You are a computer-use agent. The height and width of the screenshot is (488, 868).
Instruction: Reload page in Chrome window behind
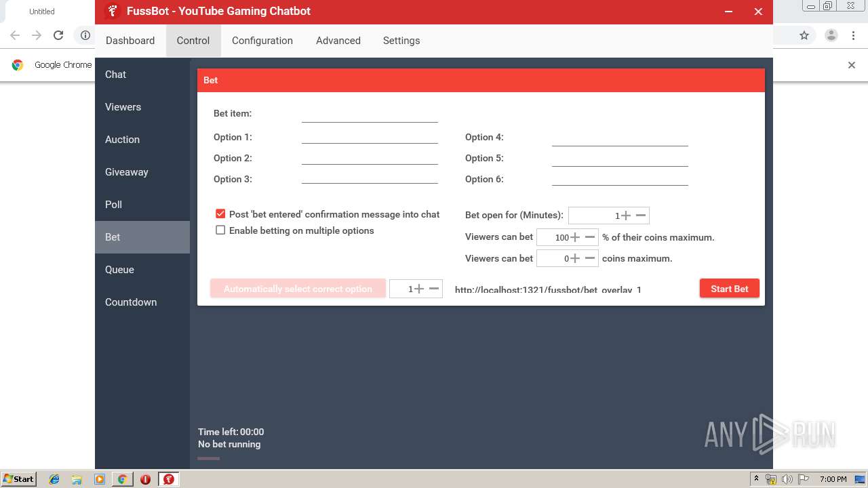(58, 35)
